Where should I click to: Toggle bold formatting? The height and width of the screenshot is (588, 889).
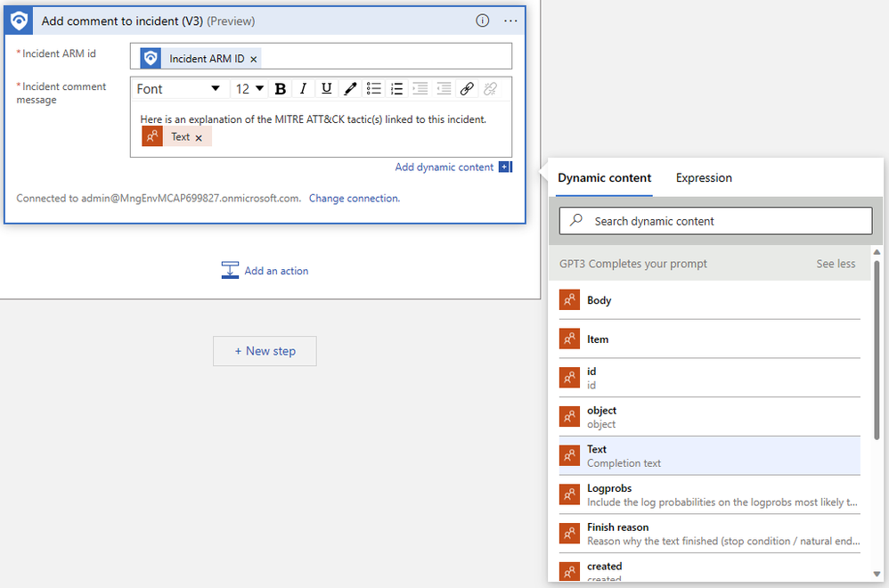(280, 89)
